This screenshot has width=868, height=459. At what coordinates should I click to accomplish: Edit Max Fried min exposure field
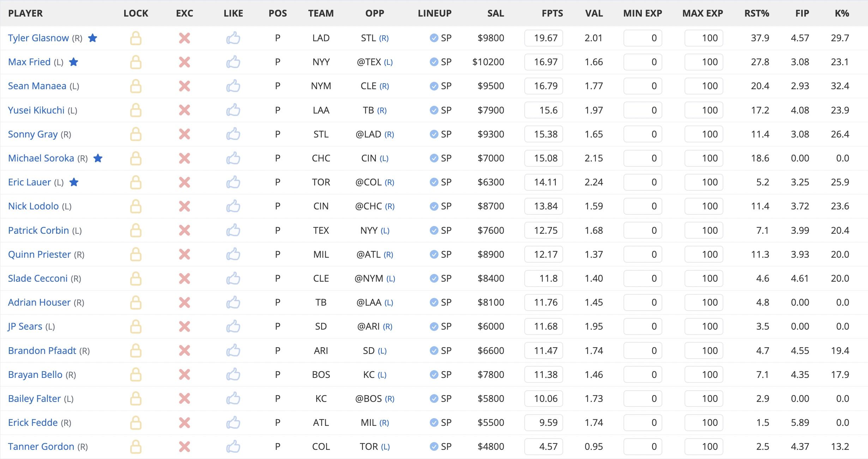coord(643,62)
